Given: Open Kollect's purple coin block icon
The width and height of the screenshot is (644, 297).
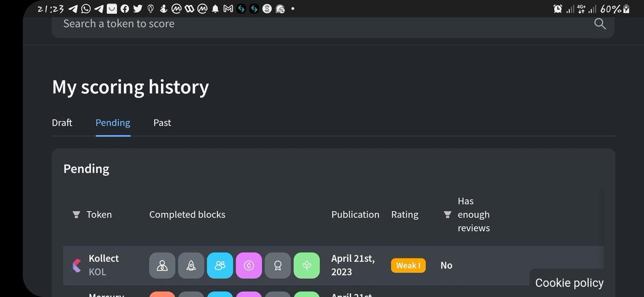Looking at the screenshot, I should 249,265.
